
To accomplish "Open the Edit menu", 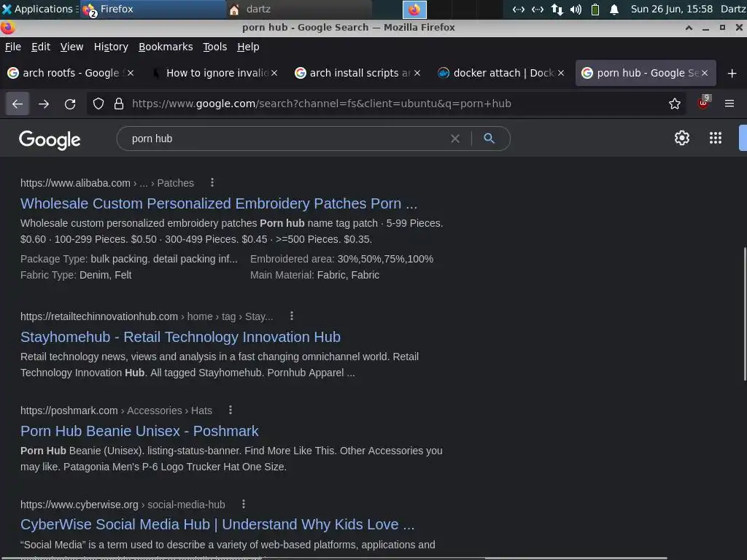I will pos(41,47).
